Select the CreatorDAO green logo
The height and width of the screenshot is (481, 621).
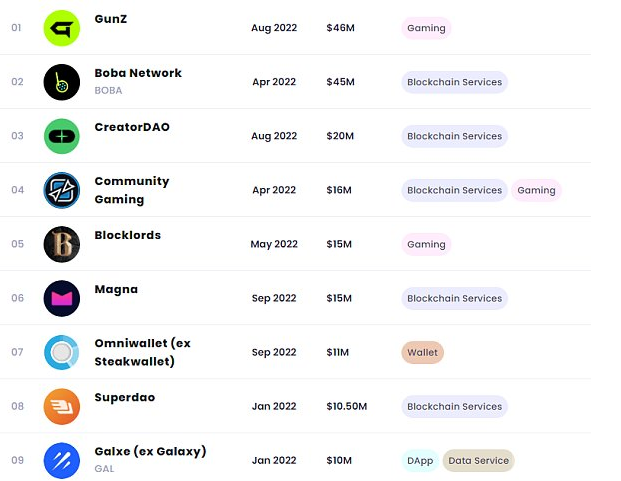coord(61,136)
